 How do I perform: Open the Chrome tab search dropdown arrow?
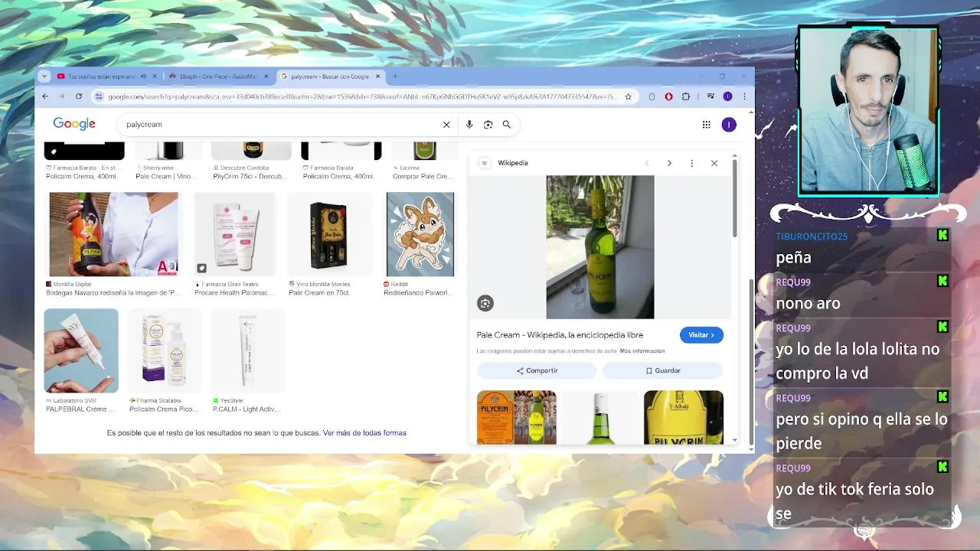click(x=44, y=77)
